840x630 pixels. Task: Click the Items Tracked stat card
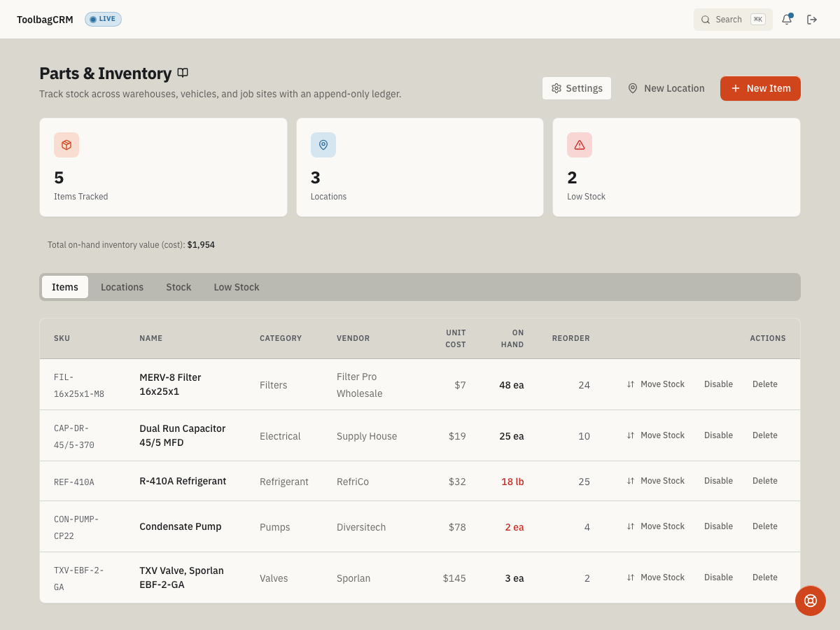pos(163,167)
